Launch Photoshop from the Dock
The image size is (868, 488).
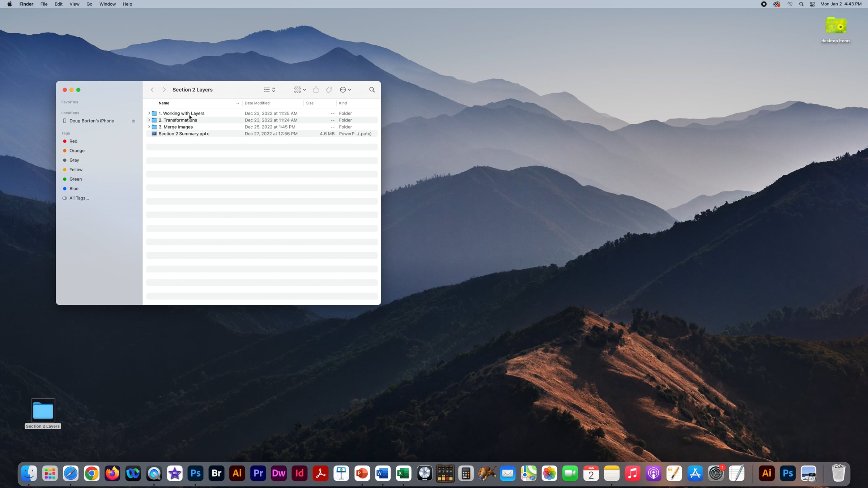(196, 473)
